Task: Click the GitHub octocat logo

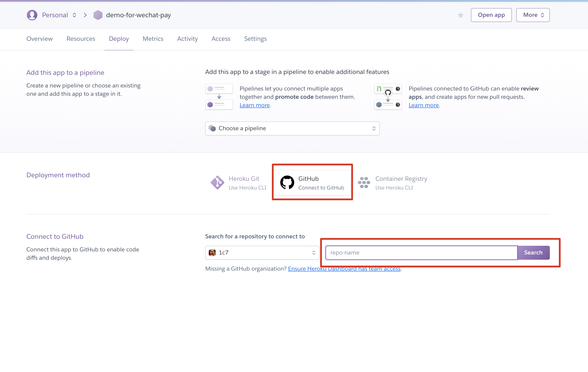Action: click(x=287, y=182)
